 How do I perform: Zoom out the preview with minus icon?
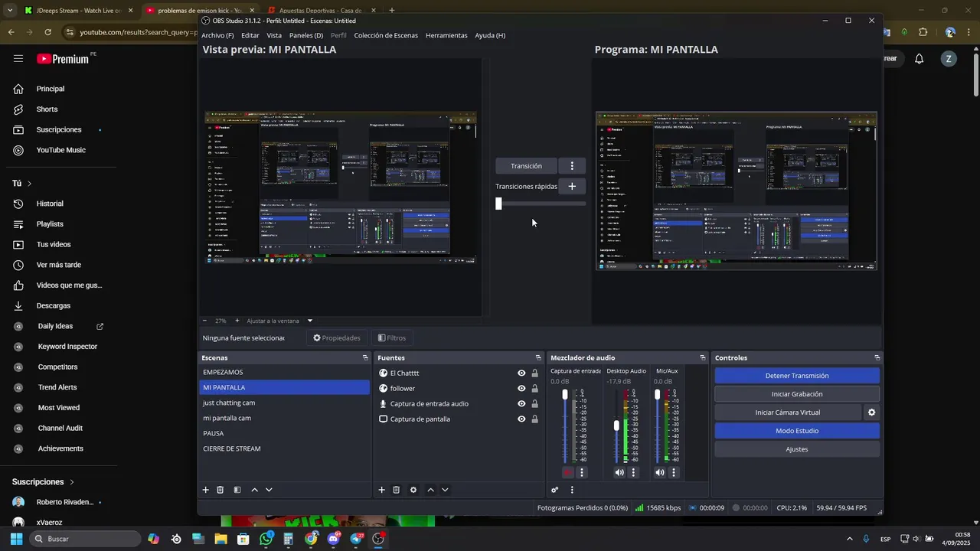(x=204, y=321)
